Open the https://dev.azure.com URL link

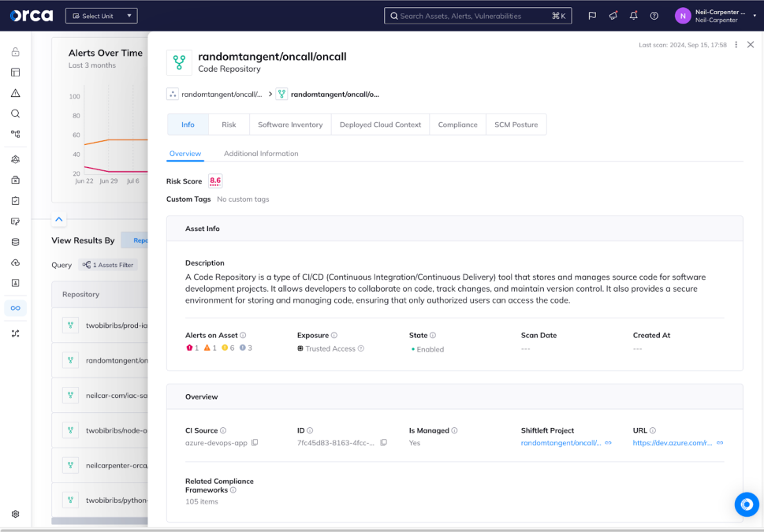(x=673, y=443)
